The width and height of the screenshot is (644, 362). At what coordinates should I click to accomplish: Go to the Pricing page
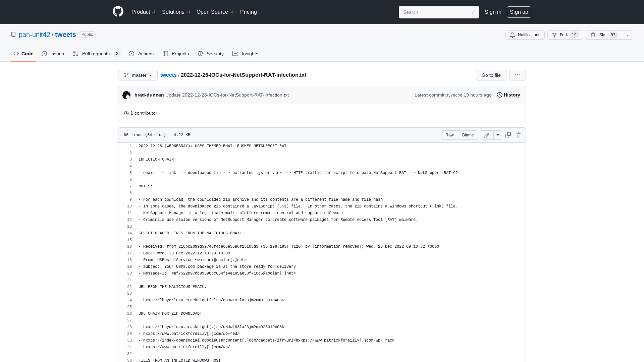point(249,12)
